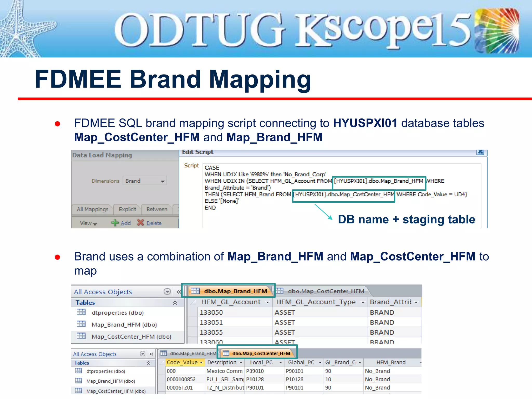Click the Delete link

[154, 223]
